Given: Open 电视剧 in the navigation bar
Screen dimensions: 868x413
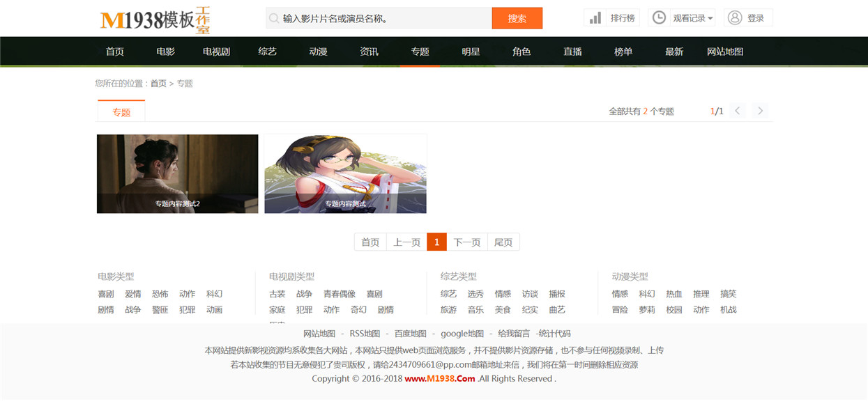Looking at the screenshot, I should 217,52.
